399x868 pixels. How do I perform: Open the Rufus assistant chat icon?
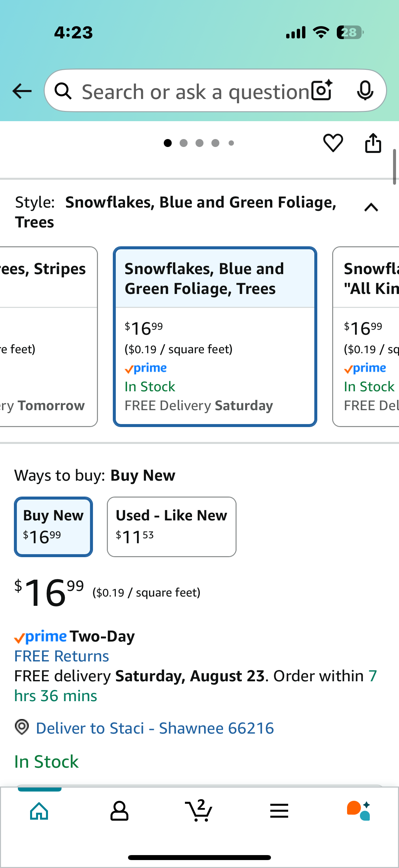coord(359,810)
